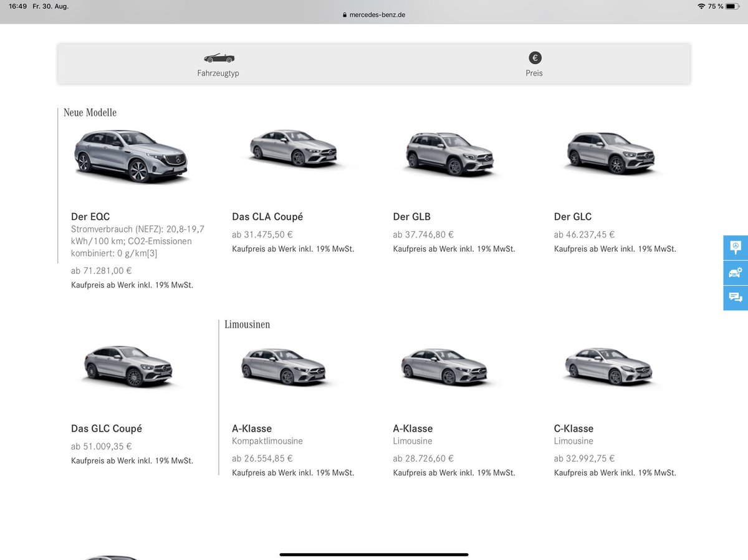Open the car configurator icon in side panel
Image resolution: width=748 pixels, height=560 pixels.
pyautogui.click(x=736, y=272)
